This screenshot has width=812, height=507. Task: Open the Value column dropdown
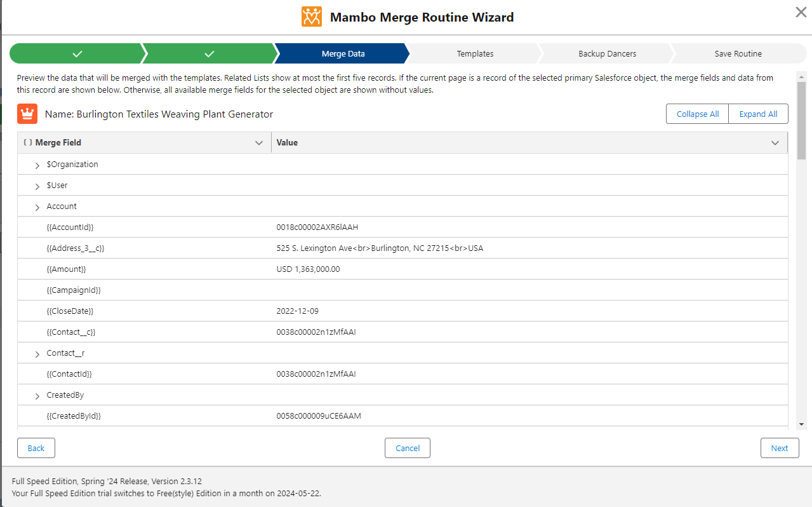(775, 143)
